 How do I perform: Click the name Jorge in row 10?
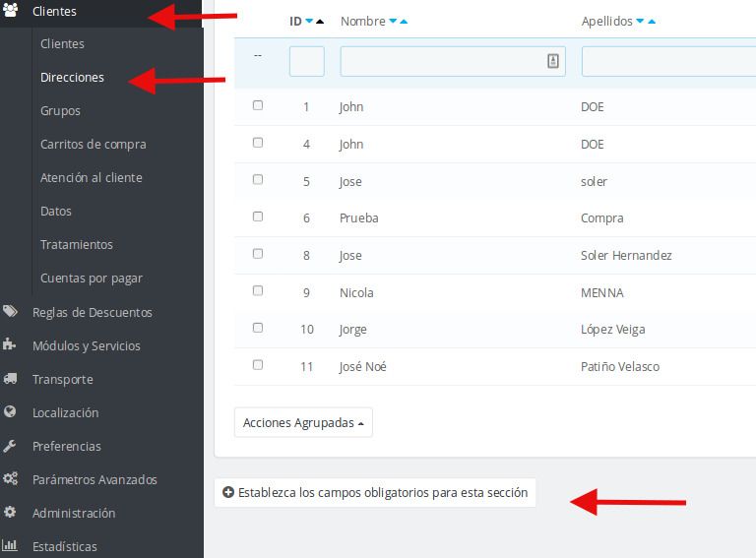[x=353, y=330]
